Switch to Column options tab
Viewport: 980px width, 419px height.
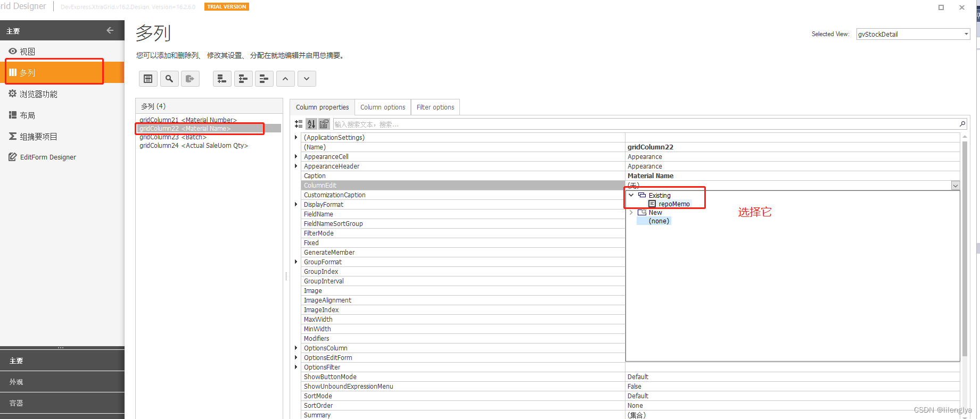tap(383, 107)
